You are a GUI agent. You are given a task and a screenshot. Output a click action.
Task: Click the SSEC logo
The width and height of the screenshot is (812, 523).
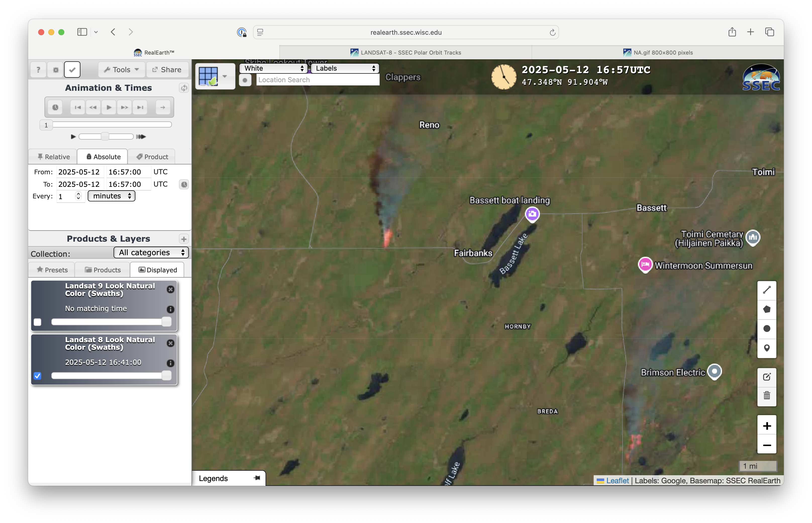click(760, 77)
